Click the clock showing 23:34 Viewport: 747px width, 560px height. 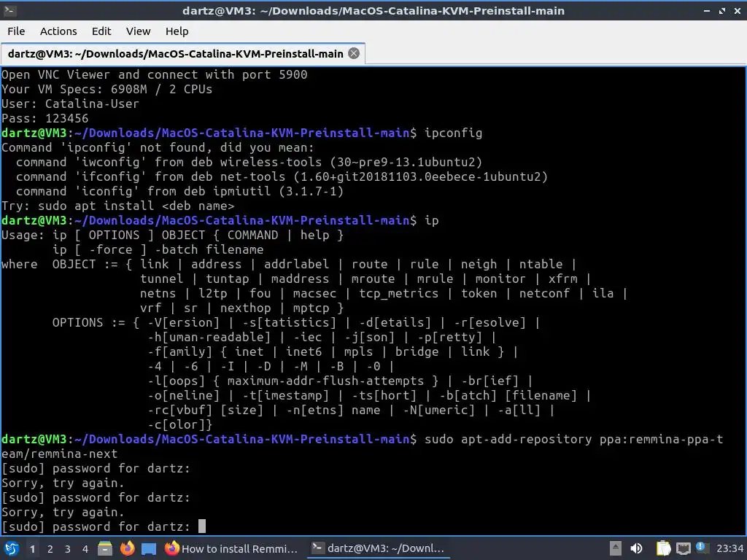coord(729,549)
